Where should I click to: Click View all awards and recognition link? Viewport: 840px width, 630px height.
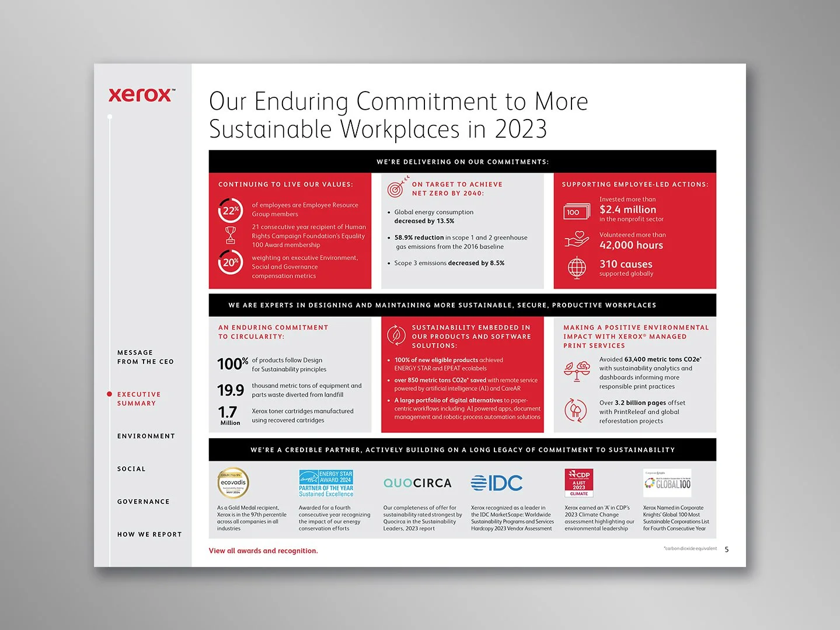pos(263,551)
